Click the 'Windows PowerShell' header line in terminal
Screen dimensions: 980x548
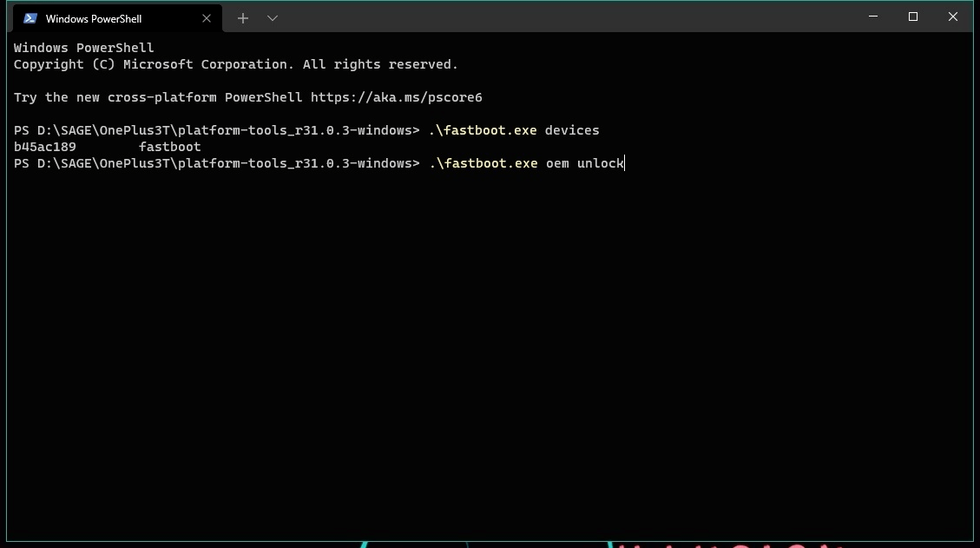tap(83, 48)
